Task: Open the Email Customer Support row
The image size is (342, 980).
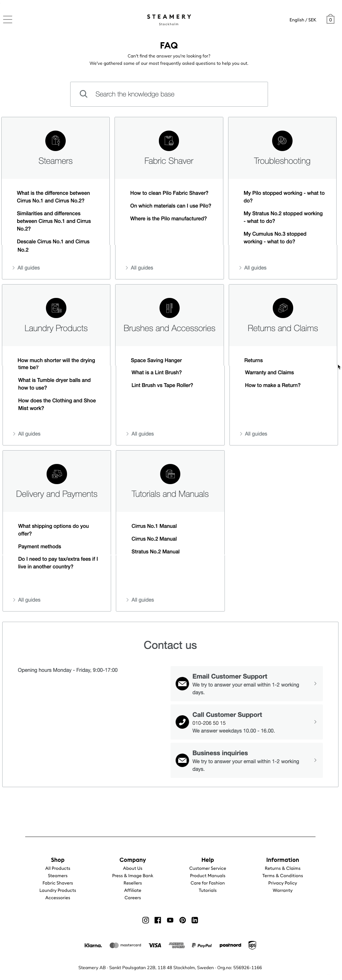Action: 247,684
